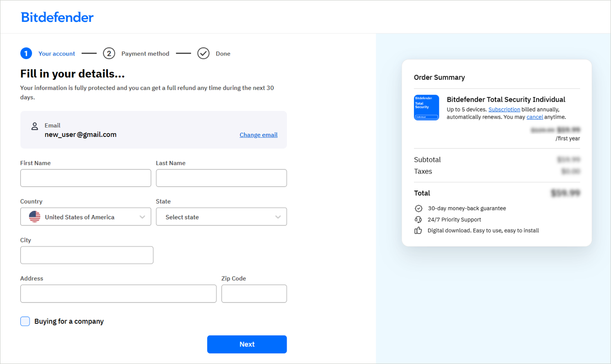The image size is (611, 364).
Task: Click the cancel anytime link
Action: [535, 117]
